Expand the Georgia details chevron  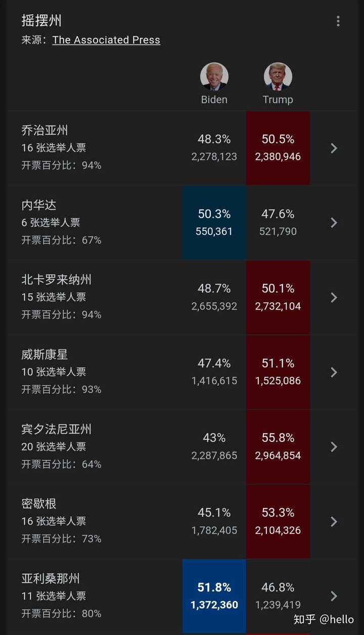click(x=334, y=148)
